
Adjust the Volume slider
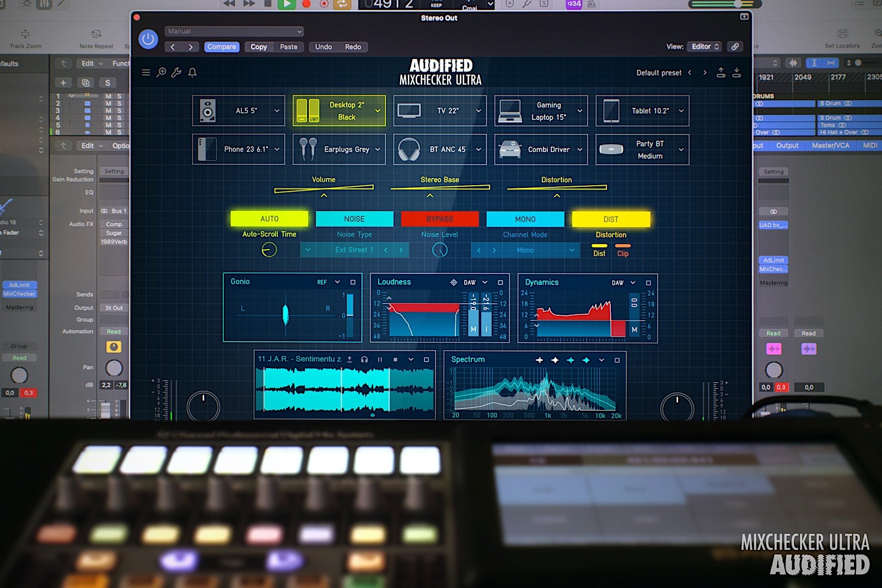[324, 188]
